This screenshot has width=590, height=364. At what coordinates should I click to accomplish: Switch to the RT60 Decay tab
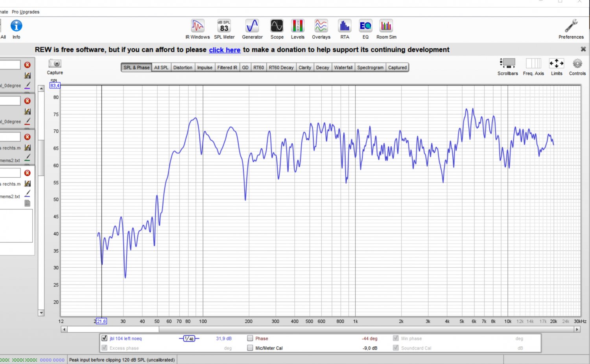[281, 68]
